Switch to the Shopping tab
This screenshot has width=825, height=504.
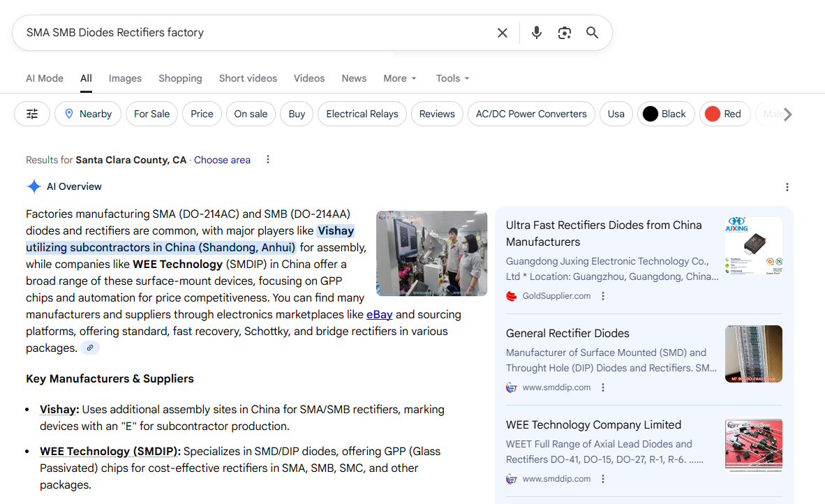[x=180, y=78]
